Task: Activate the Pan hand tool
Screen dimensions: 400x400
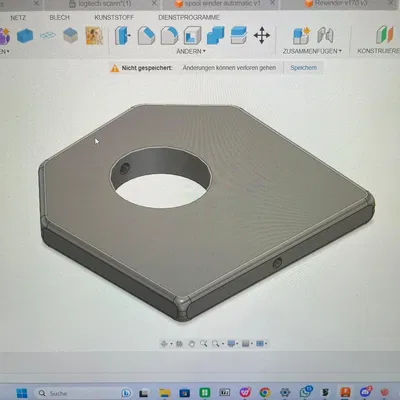Action: click(191, 344)
